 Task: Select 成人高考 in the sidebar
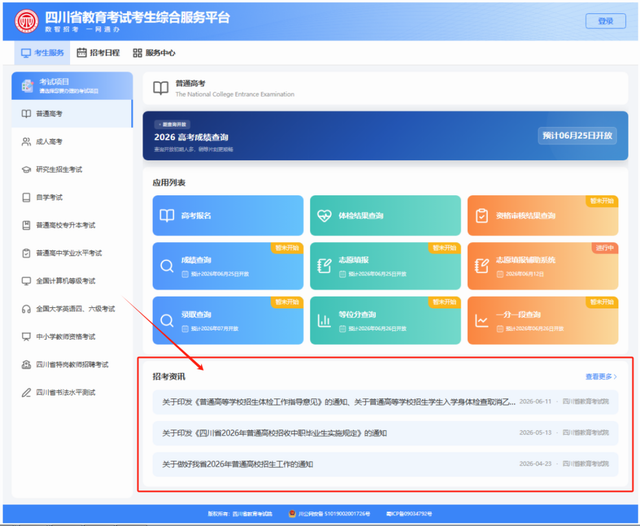point(72,142)
